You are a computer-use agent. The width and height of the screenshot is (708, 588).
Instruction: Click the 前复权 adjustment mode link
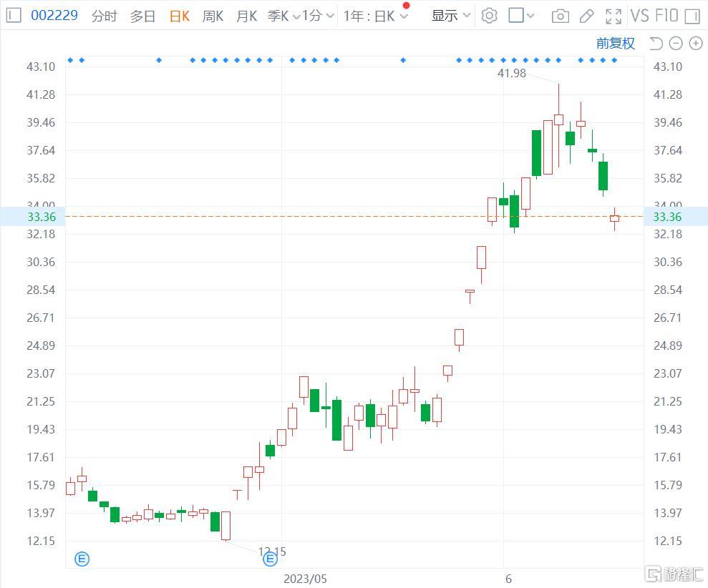pyautogui.click(x=616, y=44)
